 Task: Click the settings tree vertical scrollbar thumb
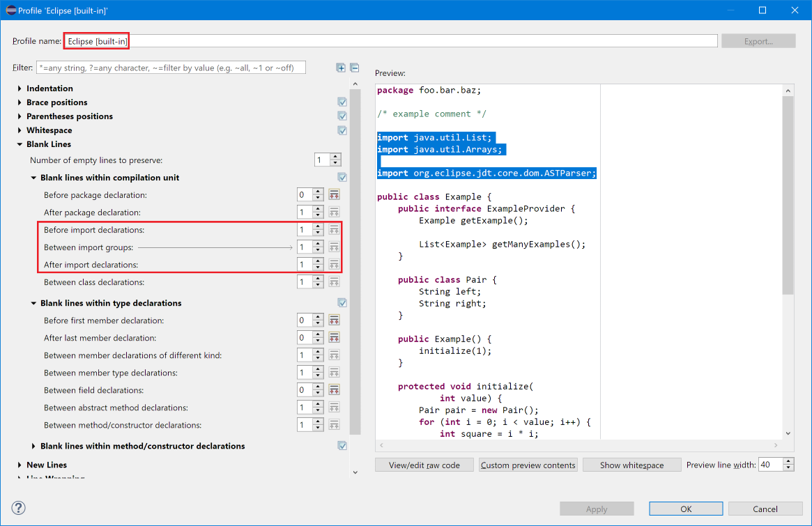(355, 261)
